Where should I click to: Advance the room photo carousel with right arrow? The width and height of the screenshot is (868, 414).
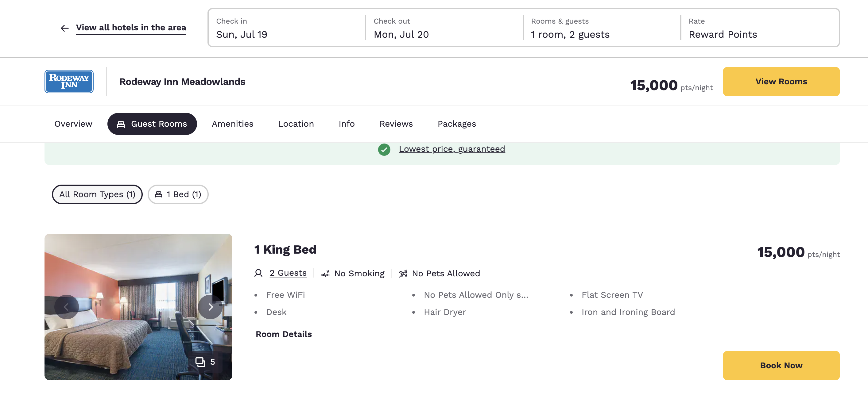(210, 307)
